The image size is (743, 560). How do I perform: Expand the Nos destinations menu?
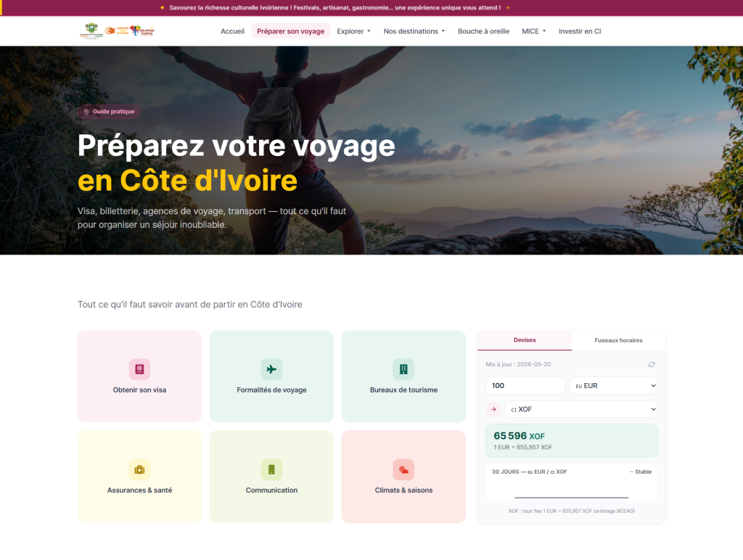[x=414, y=31]
